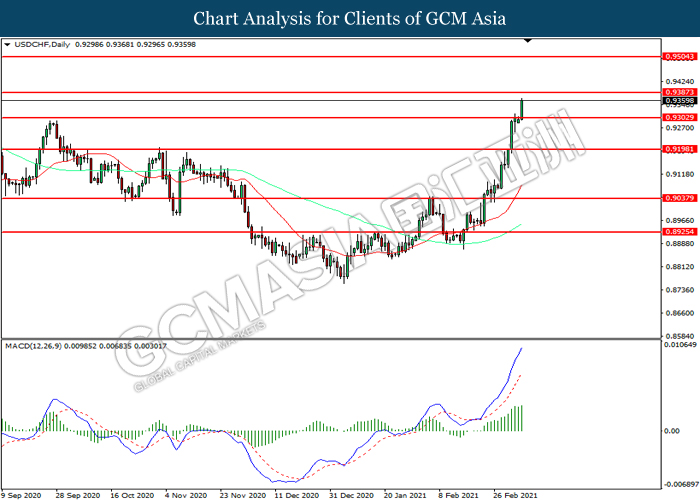Click the MACD zero level 0.00 label
The image size is (700, 500).
coord(672,431)
